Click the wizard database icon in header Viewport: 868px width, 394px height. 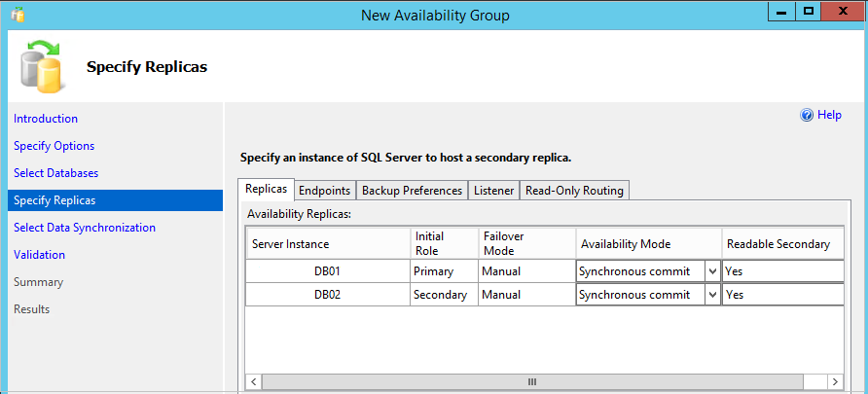42,66
